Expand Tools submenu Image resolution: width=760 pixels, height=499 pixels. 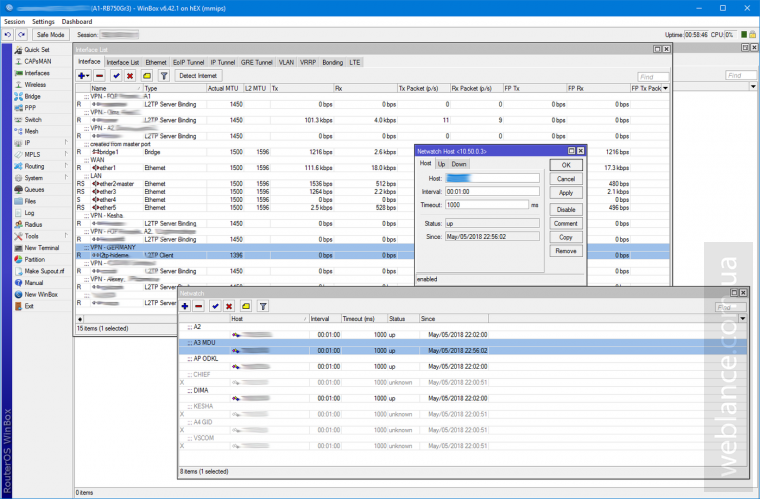(65, 236)
